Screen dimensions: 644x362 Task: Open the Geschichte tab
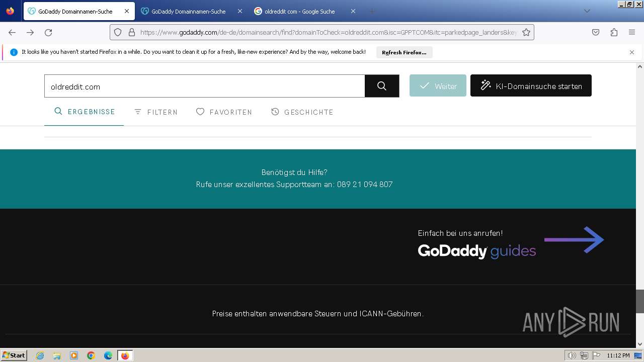tap(302, 112)
